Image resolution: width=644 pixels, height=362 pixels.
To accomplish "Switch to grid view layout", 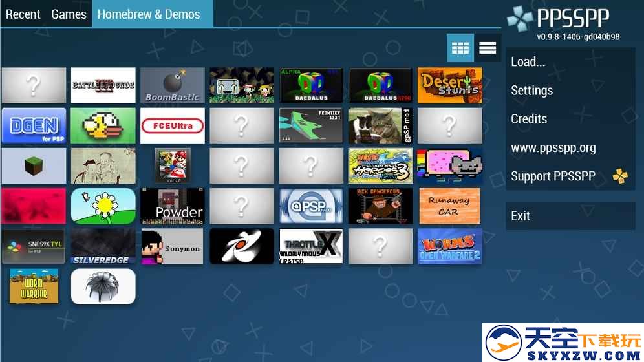I will pos(460,48).
